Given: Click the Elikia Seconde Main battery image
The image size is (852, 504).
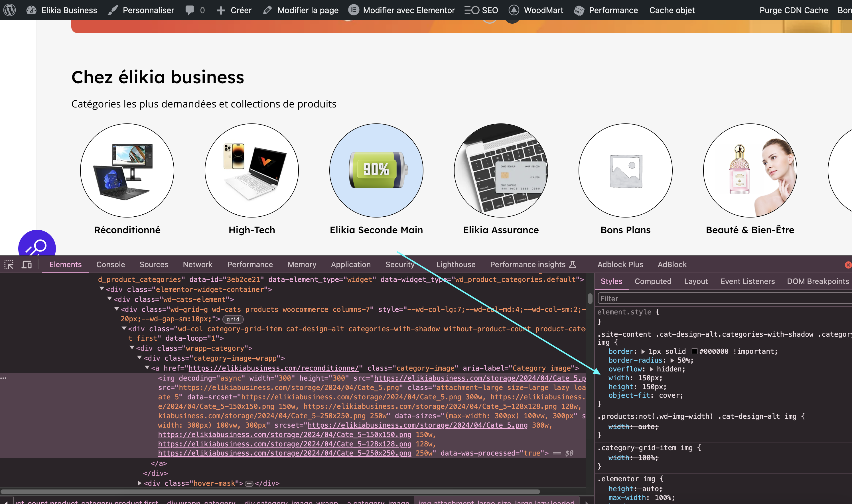Looking at the screenshot, I should [x=376, y=170].
